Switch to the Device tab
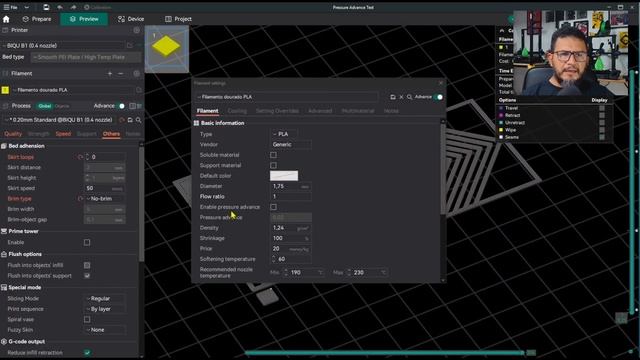The height and width of the screenshot is (360, 640). click(131, 19)
